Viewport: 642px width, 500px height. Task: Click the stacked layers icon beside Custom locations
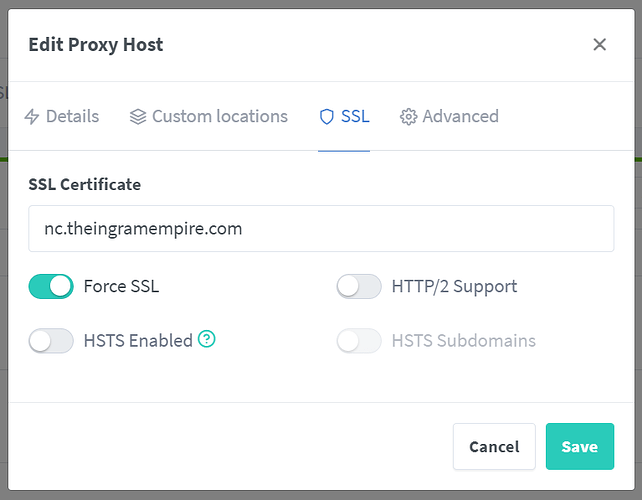[138, 117]
